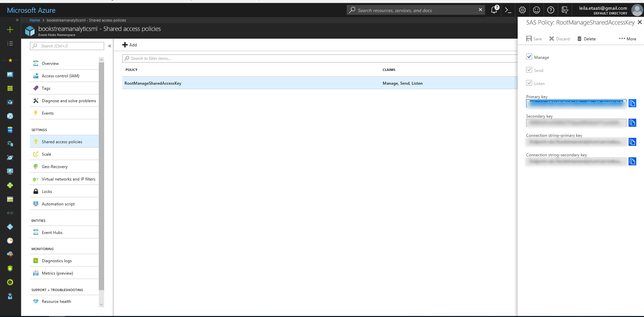Open Shared access policies in Settings

62,142
